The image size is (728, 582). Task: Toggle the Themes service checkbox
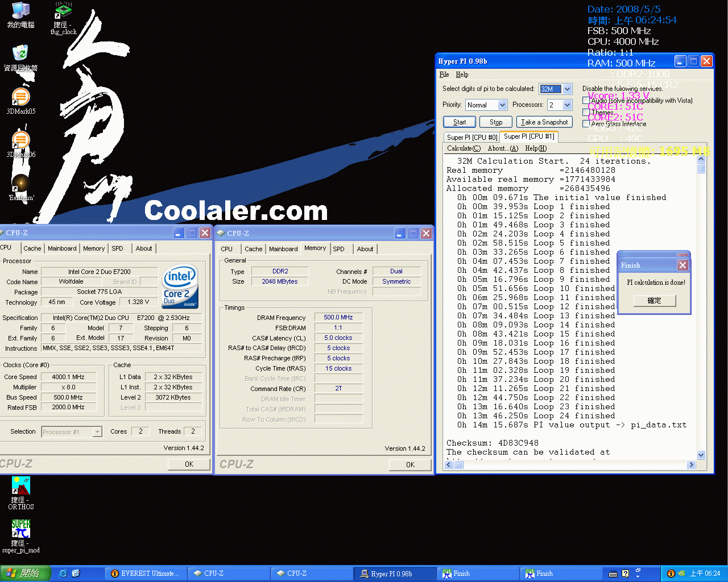(x=586, y=112)
